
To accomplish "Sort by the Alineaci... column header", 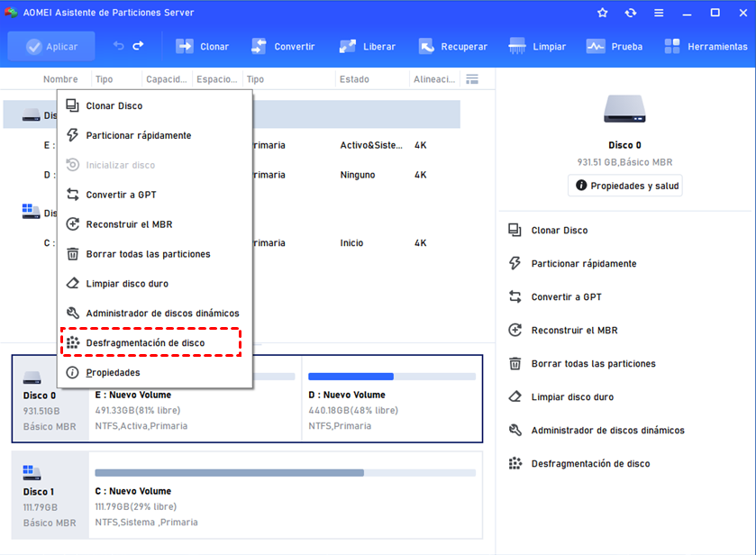I will click(434, 79).
